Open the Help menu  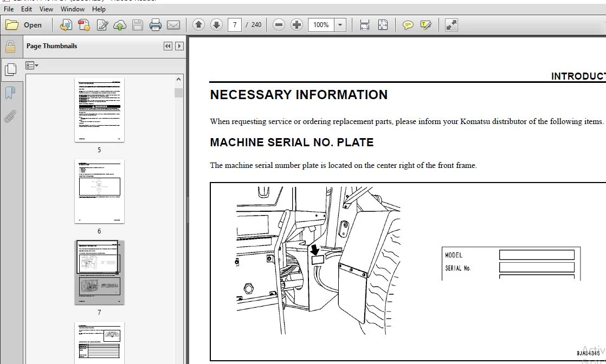pyautogui.click(x=99, y=9)
